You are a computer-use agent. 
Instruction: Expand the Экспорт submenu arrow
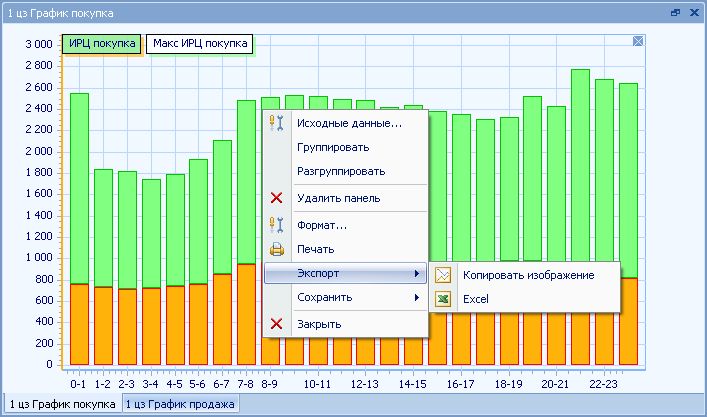[x=416, y=273]
